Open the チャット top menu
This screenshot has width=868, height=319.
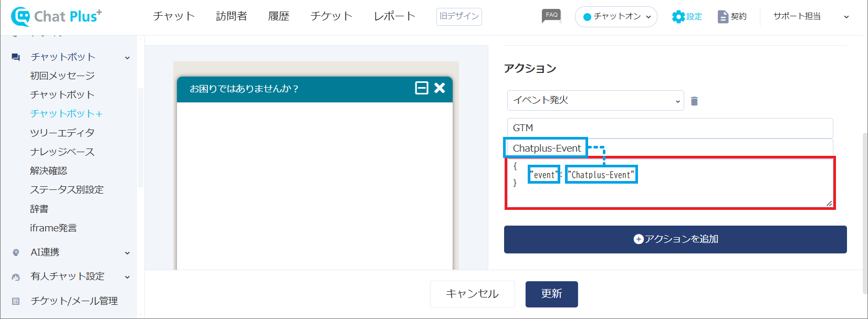click(174, 16)
